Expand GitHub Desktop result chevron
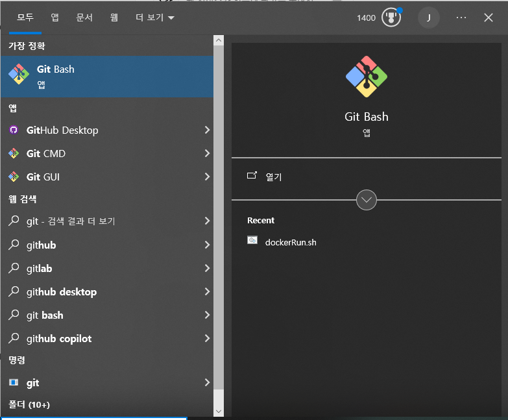508x420 pixels. tap(208, 130)
